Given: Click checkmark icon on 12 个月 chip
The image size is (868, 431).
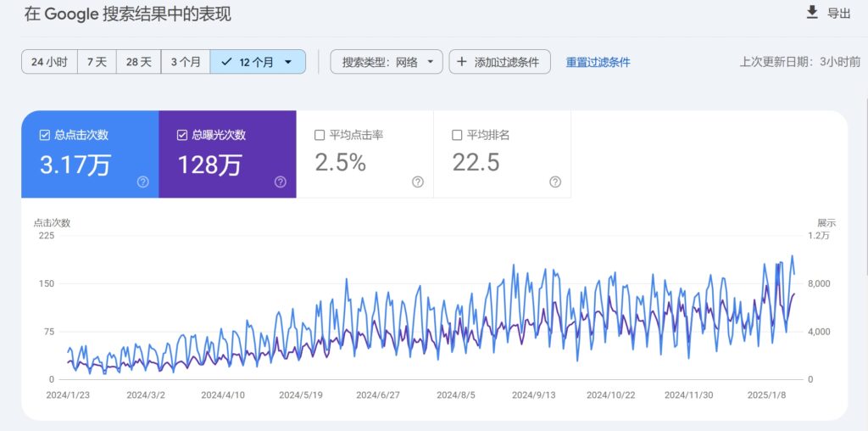Looking at the screenshot, I should point(225,62).
